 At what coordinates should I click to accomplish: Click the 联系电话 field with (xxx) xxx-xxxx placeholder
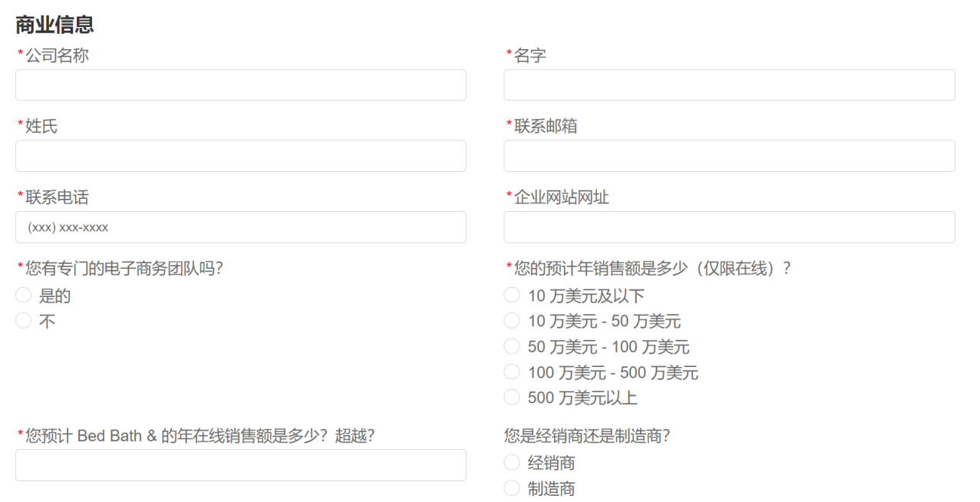pos(240,227)
